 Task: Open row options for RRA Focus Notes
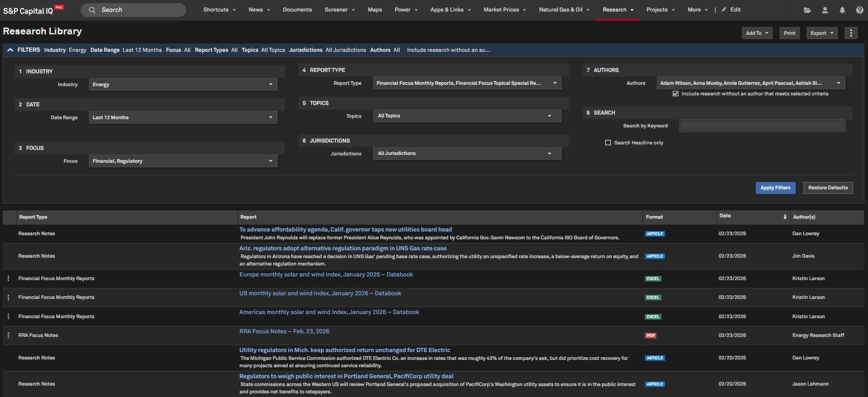pyautogui.click(x=8, y=335)
